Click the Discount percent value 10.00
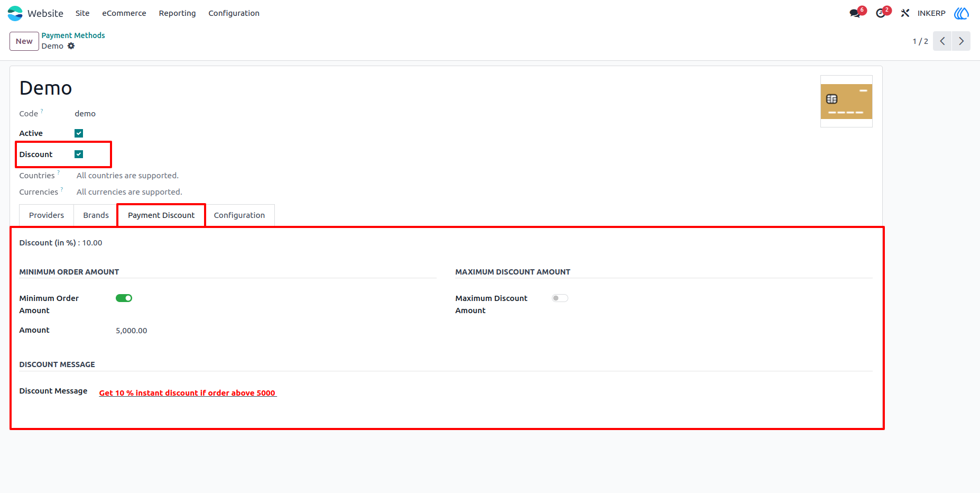 tap(93, 243)
